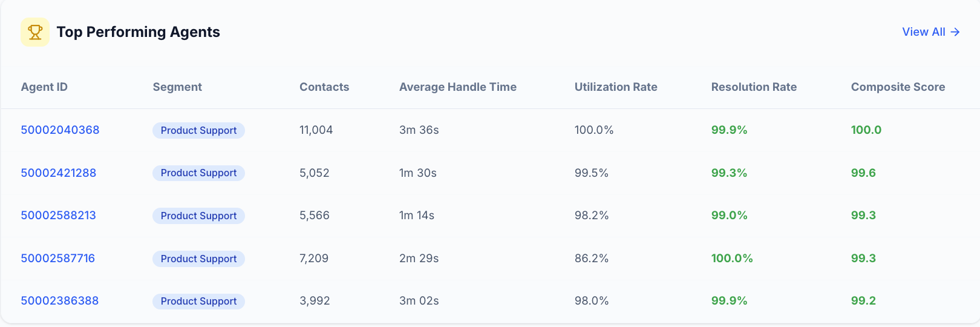Open agent 50002421288 profile link
Image resolution: width=980 pixels, height=327 pixels.
58,173
